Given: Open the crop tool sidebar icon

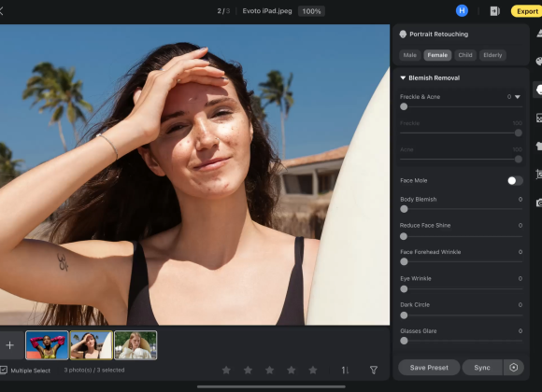Looking at the screenshot, I should pos(539,174).
